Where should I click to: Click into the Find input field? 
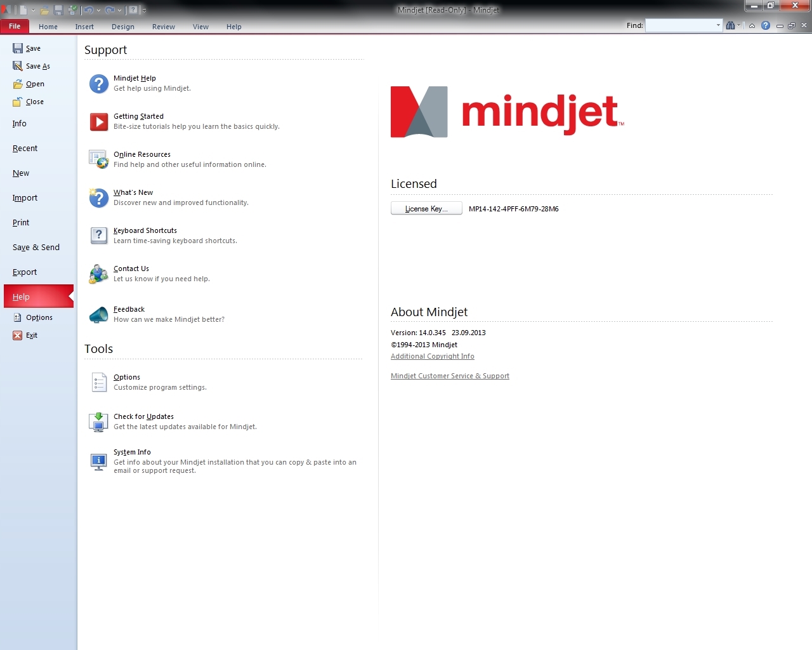point(680,25)
